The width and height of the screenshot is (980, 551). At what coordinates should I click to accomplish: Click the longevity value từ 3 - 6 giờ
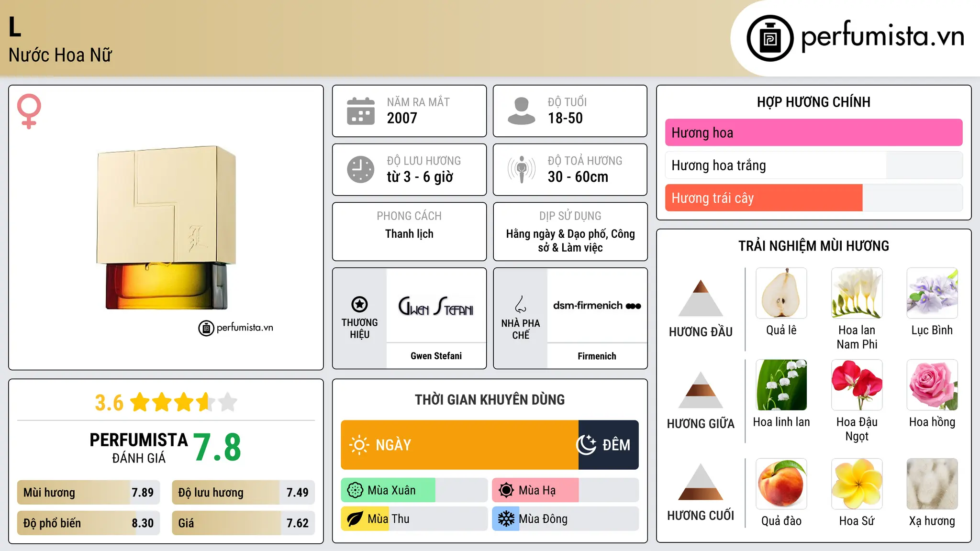(420, 177)
